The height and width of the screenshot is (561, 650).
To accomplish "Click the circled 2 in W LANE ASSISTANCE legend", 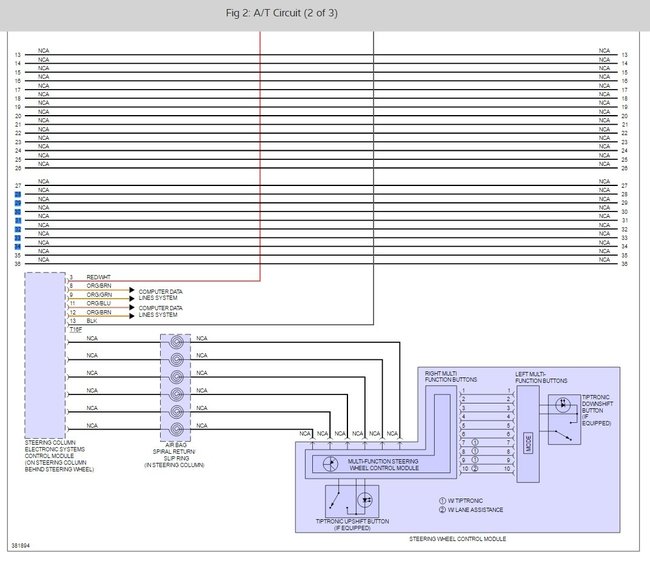I will (442, 510).
